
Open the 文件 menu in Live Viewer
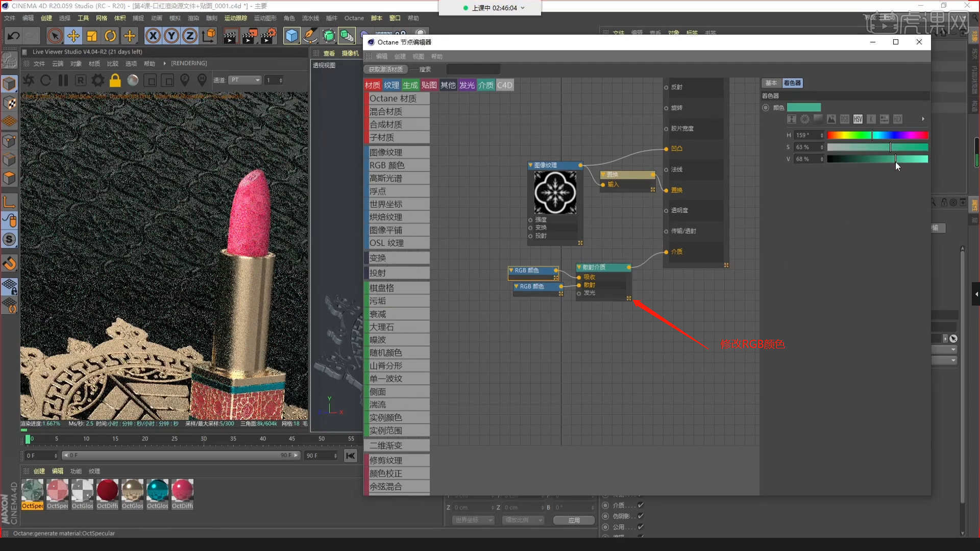pyautogui.click(x=39, y=64)
